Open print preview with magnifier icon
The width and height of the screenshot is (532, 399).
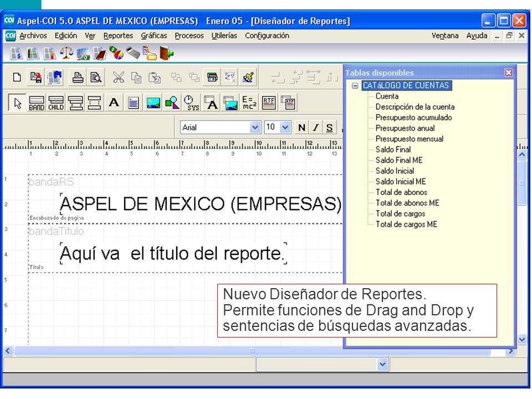(x=96, y=78)
